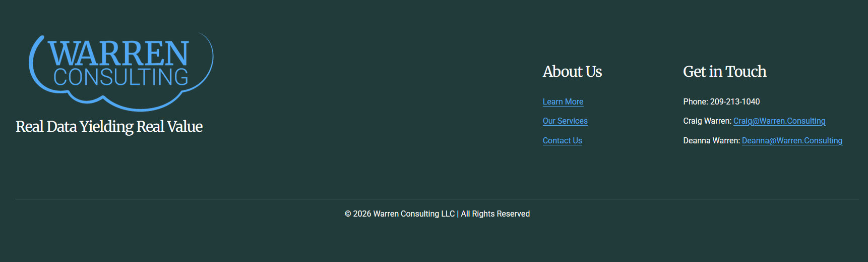Click the year 2026 in the copyright line
The height and width of the screenshot is (262, 868).
362,214
